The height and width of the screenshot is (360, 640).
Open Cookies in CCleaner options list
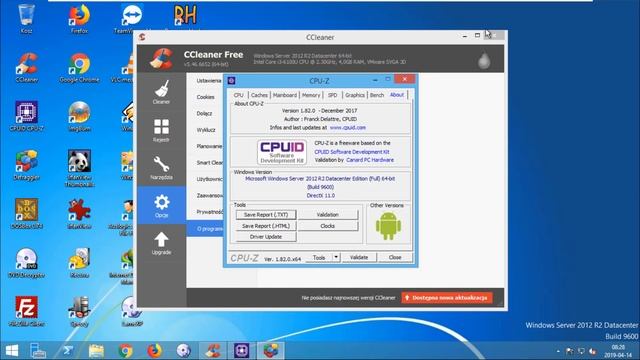click(205, 97)
